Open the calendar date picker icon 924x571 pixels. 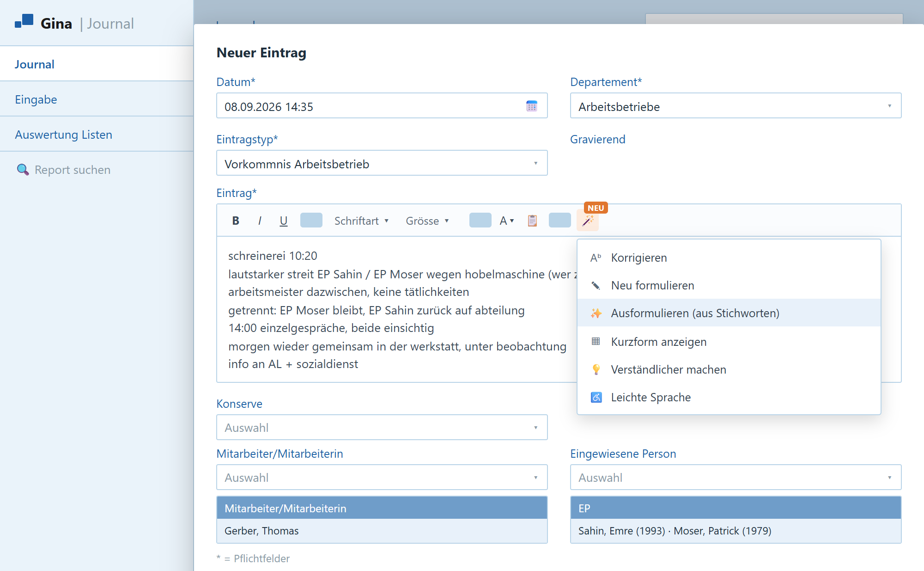point(532,106)
